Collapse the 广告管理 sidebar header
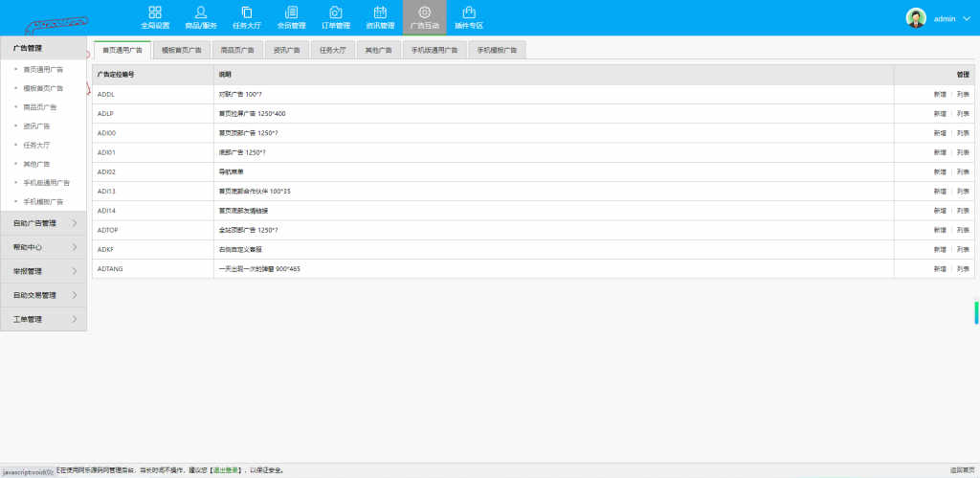 tap(43, 48)
